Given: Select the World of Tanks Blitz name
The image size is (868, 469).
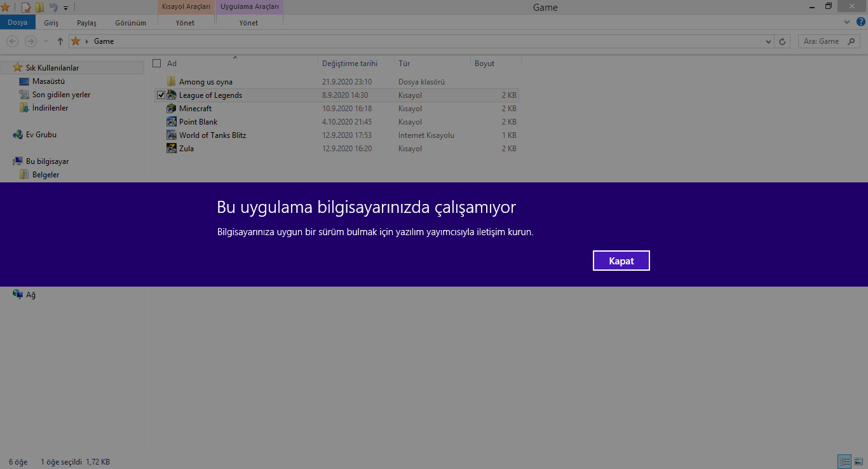Looking at the screenshot, I should pyautogui.click(x=212, y=135).
